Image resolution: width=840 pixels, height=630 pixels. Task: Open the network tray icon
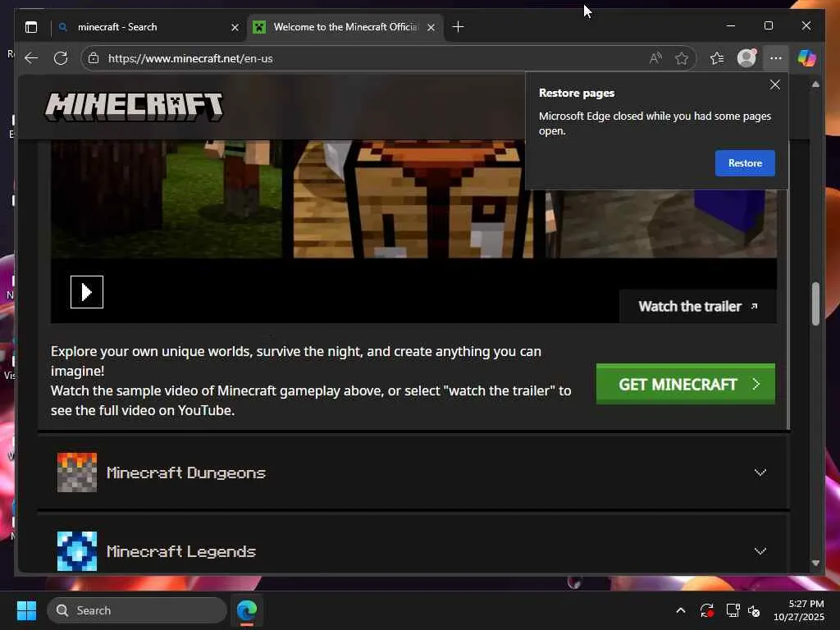pos(733,610)
